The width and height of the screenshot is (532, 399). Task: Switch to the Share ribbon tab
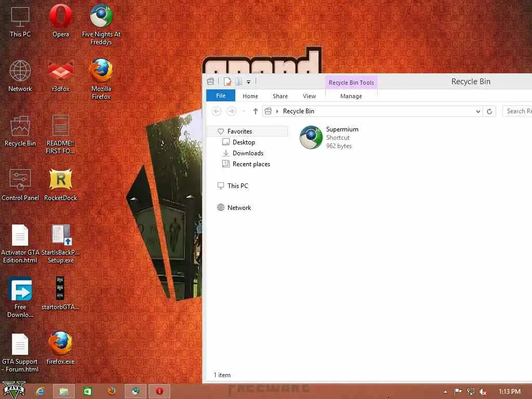(280, 96)
